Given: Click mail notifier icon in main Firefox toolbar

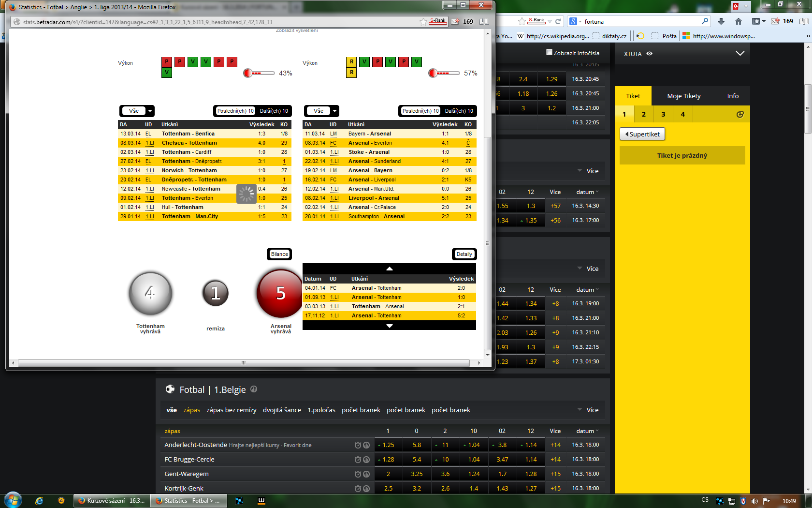Looking at the screenshot, I should point(775,21).
